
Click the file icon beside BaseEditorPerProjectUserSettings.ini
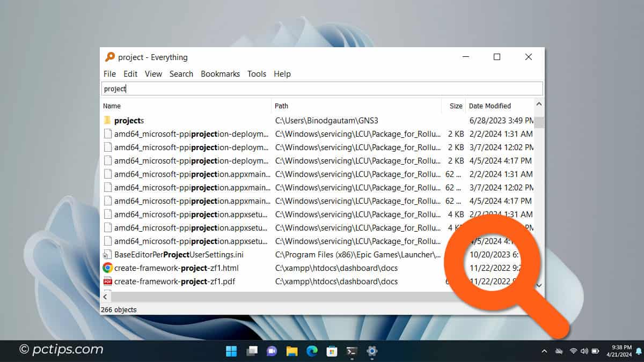click(107, 254)
